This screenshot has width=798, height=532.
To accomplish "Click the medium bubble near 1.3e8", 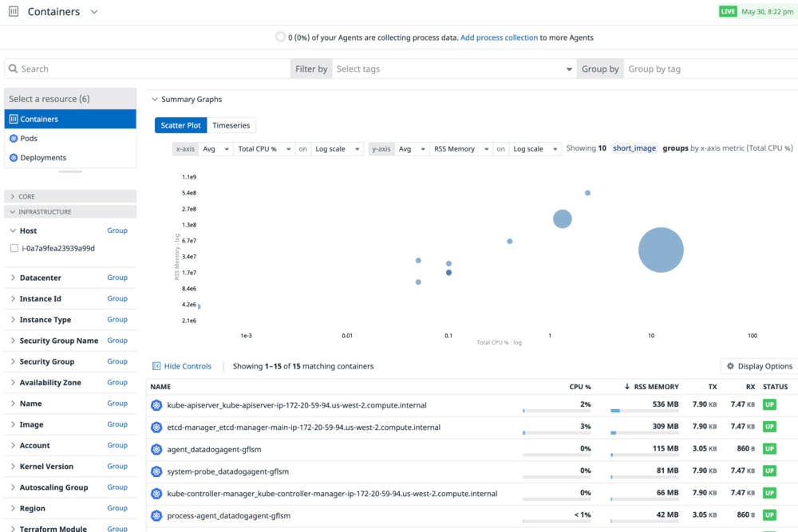I will click(563, 219).
